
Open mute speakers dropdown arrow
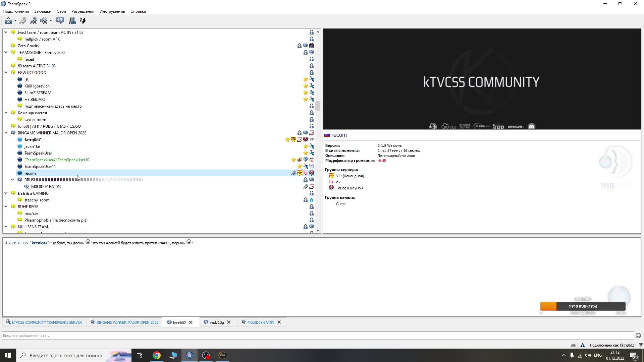tap(51, 21)
